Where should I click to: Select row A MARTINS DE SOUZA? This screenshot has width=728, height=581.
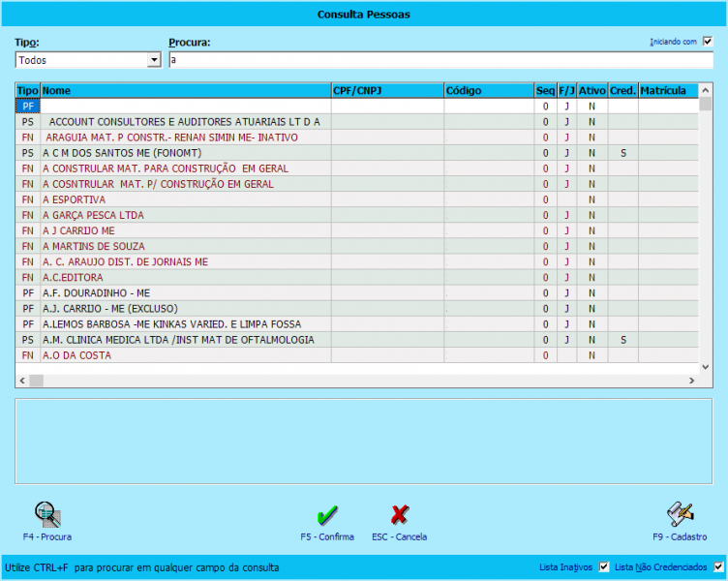(x=357, y=246)
